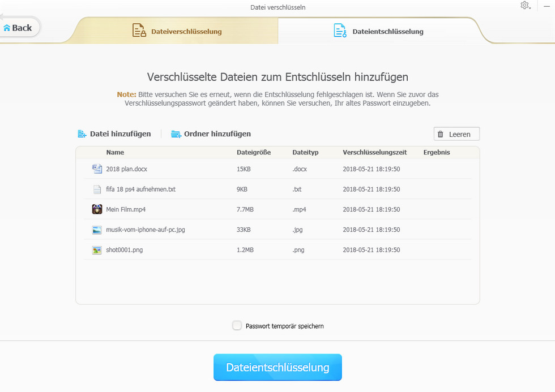Switch to the Dateiverschlüsselung tab
The height and width of the screenshot is (392, 555).
click(x=177, y=31)
